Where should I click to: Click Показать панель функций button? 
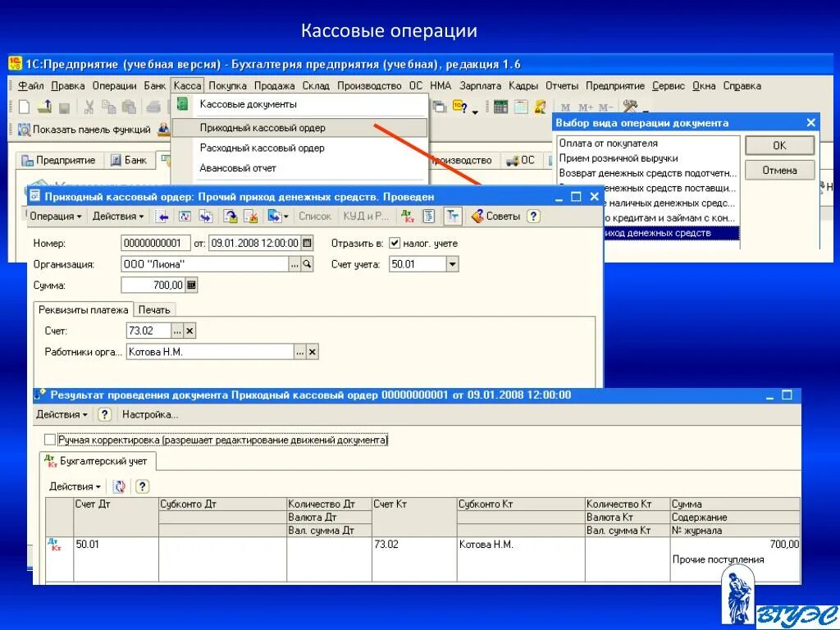tap(84, 130)
